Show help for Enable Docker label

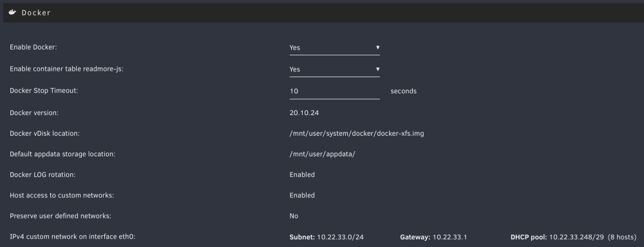(33, 47)
